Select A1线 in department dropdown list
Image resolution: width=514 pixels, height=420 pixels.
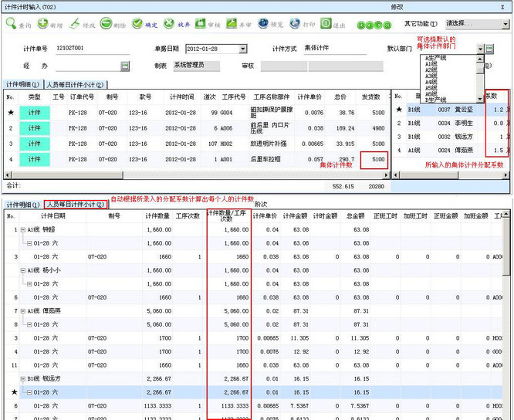point(431,64)
